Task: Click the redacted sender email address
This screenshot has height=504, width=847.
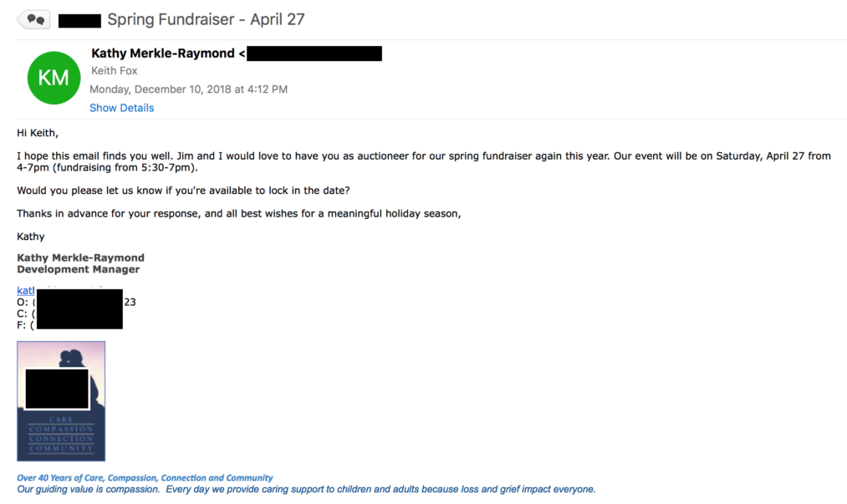Action: point(314,53)
